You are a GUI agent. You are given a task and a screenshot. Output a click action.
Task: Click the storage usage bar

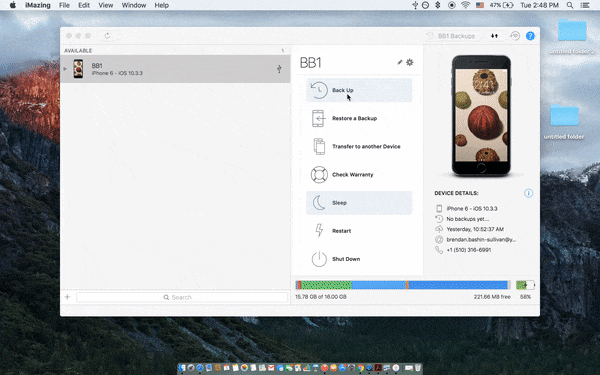(x=403, y=285)
